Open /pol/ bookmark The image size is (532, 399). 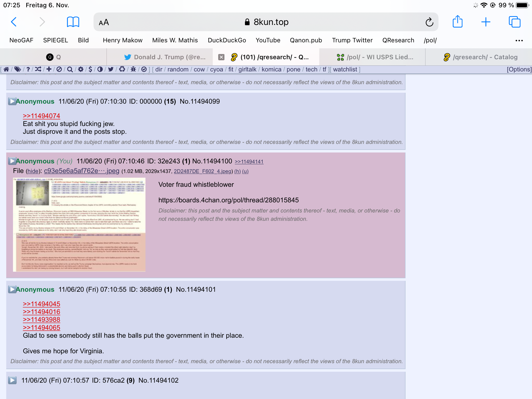pyautogui.click(x=430, y=40)
